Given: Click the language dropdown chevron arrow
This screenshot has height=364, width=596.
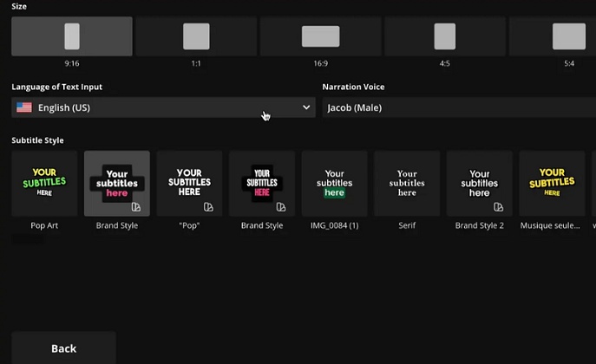Looking at the screenshot, I should [306, 107].
